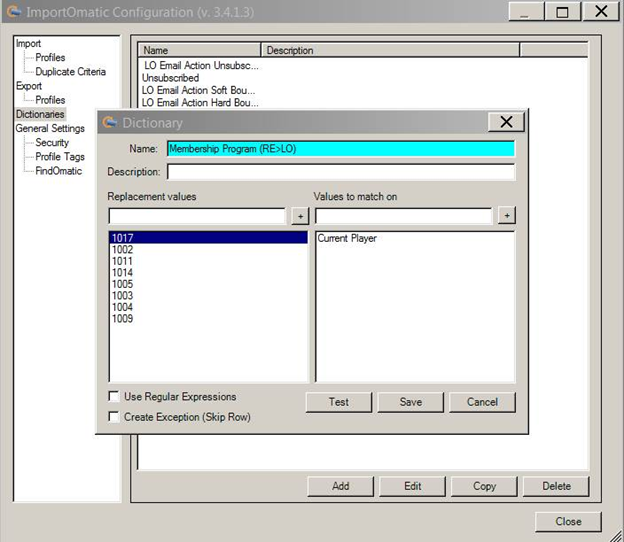The width and height of the screenshot is (624, 542).
Task: Add value to match on with plus button
Action: [507, 215]
